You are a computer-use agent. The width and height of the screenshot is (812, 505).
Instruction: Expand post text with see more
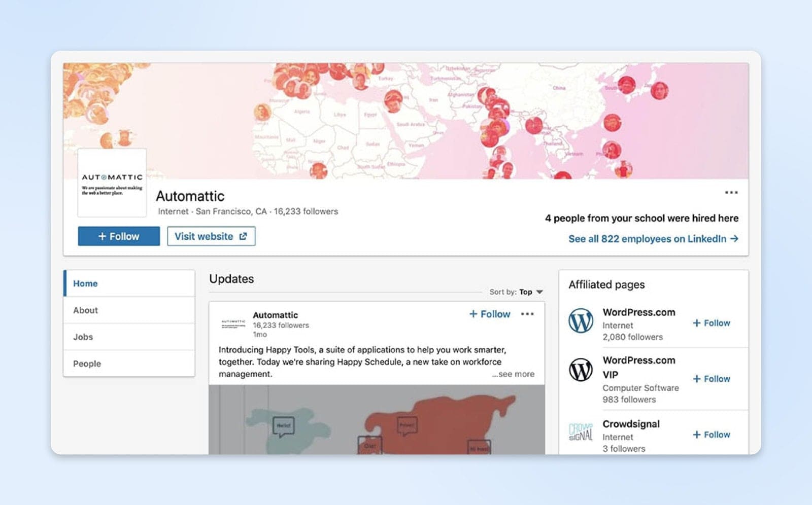[513, 374]
